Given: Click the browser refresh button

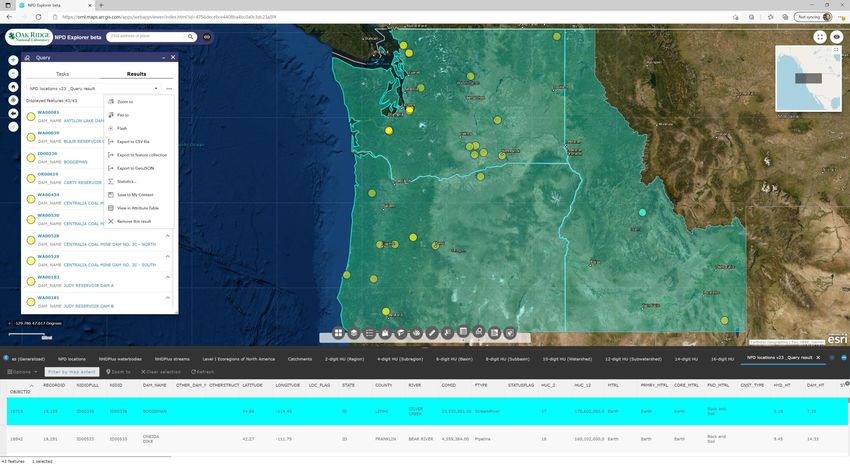Looking at the screenshot, I should point(38,17).
